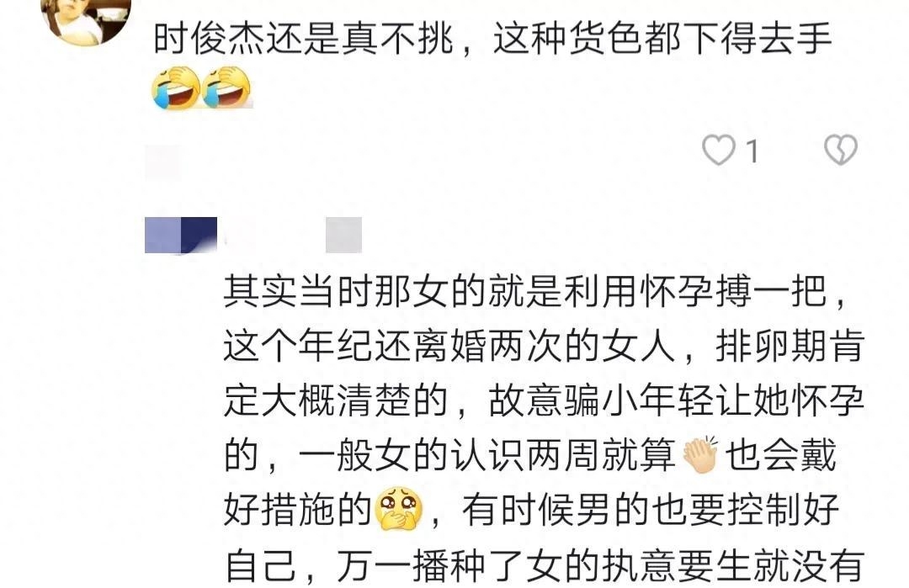Like the top comment with the heart icon
Screen dimensions: 909x588
(718, 150)
